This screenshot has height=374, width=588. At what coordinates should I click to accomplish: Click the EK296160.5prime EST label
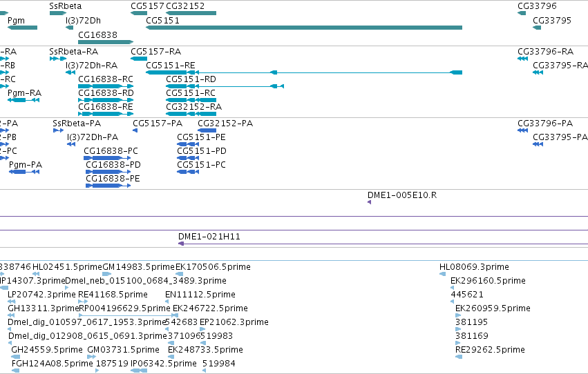point(488,281)
